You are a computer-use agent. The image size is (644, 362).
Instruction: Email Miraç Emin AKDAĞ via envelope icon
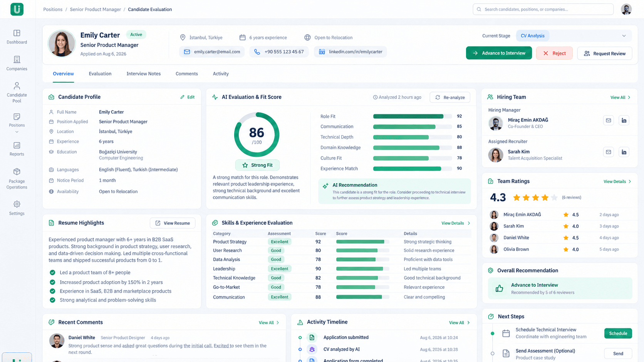(x=609, y=120)
